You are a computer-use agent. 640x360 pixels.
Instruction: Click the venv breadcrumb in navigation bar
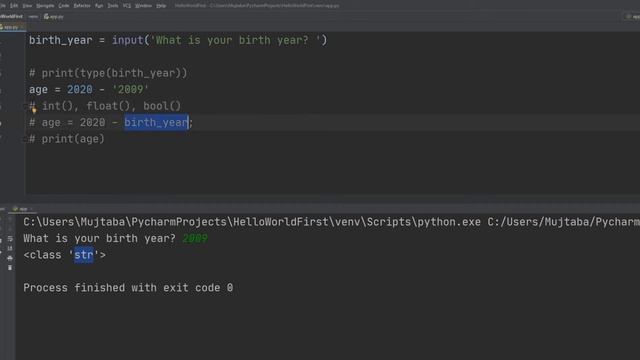(x=33, y=17)
